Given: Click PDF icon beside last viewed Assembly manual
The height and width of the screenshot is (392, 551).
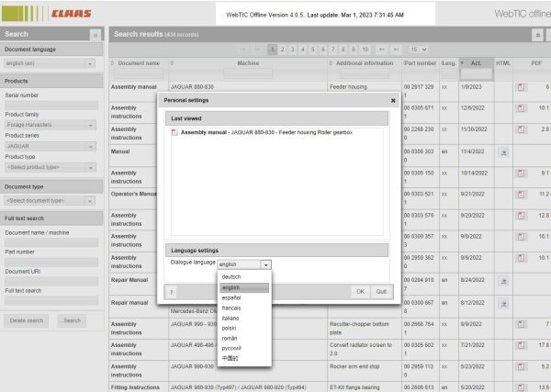Looking at the screenshot, I should pos(174,132).
